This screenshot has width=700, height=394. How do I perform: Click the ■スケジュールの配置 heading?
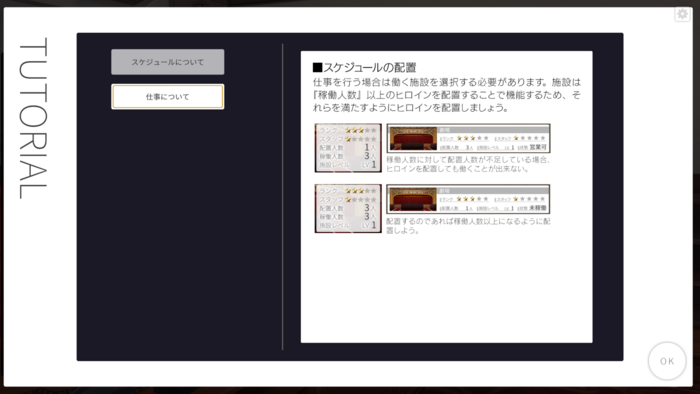pos(364,67)
